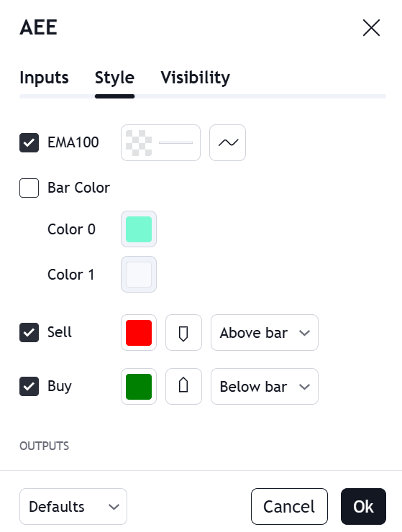Close the AEE settings dialog
The width and height of the screenshot is (402, 532).
371,27
